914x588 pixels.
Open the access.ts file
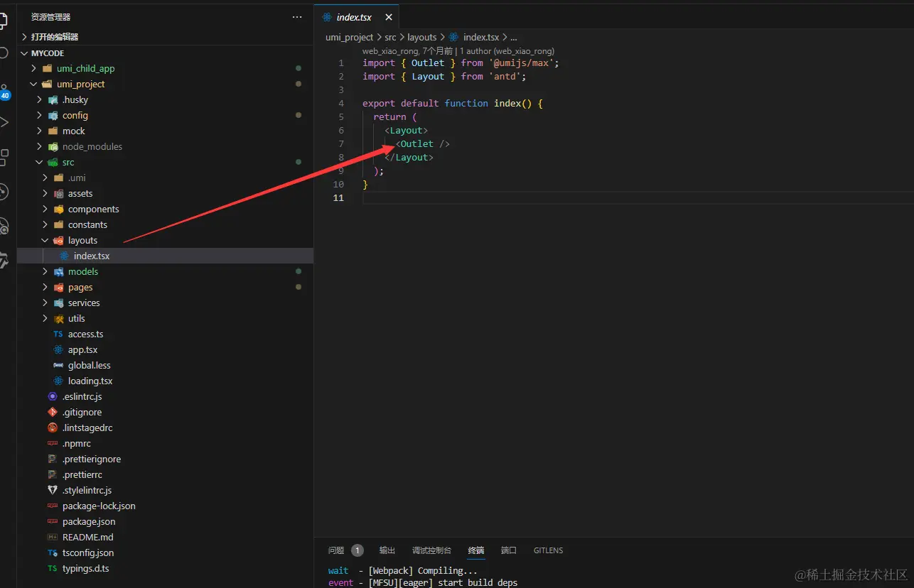pos(165,334)
